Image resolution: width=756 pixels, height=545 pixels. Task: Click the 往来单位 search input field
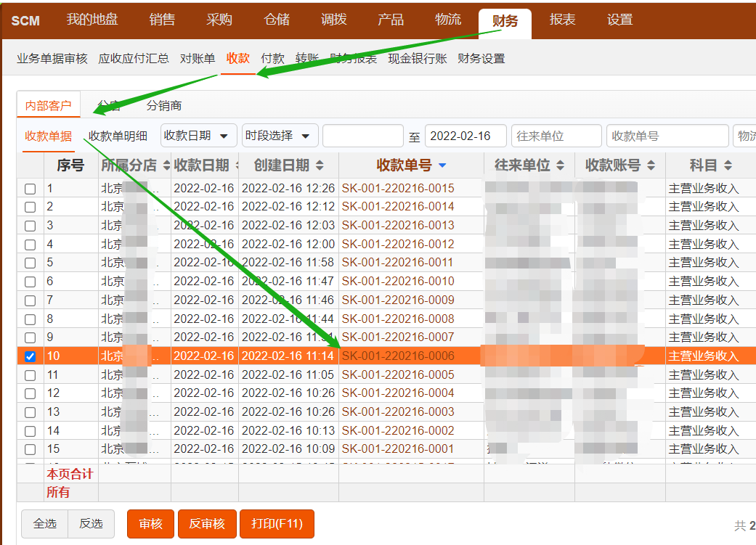556,136
